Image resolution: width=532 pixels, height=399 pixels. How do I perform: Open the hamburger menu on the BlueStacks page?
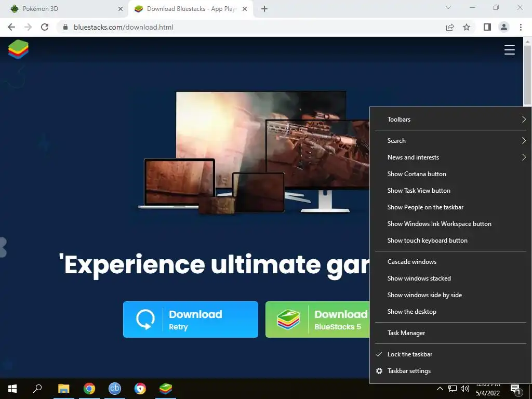coord(509,50)
